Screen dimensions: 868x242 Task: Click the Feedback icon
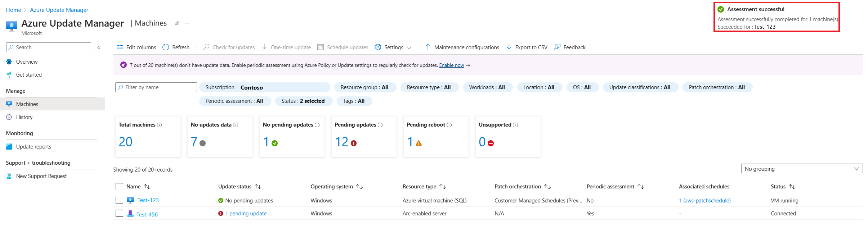point(557,47)
